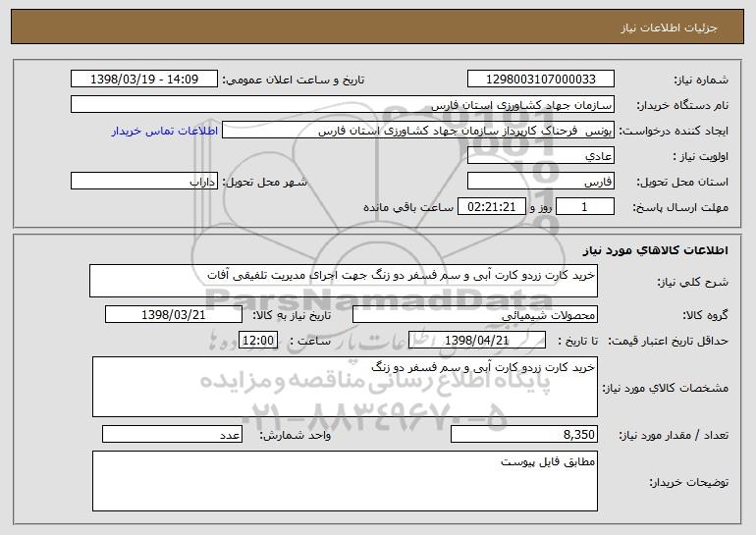Click the label توضیحات خریدار
This screenshot has height=535, width=756.
click(x=688, y=482)
